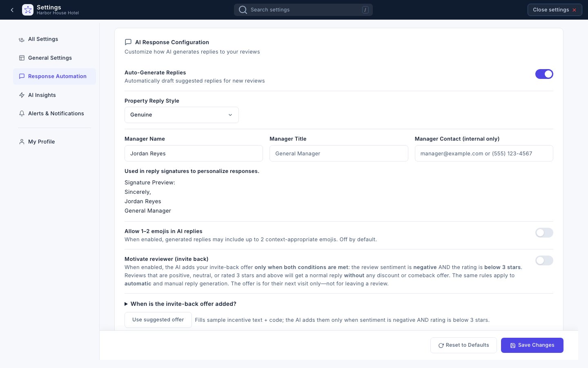This screenshot has width=588, height=368.
Task: Click the Manager Title input field
Action: pyautogui.click(x=339, y=153)
